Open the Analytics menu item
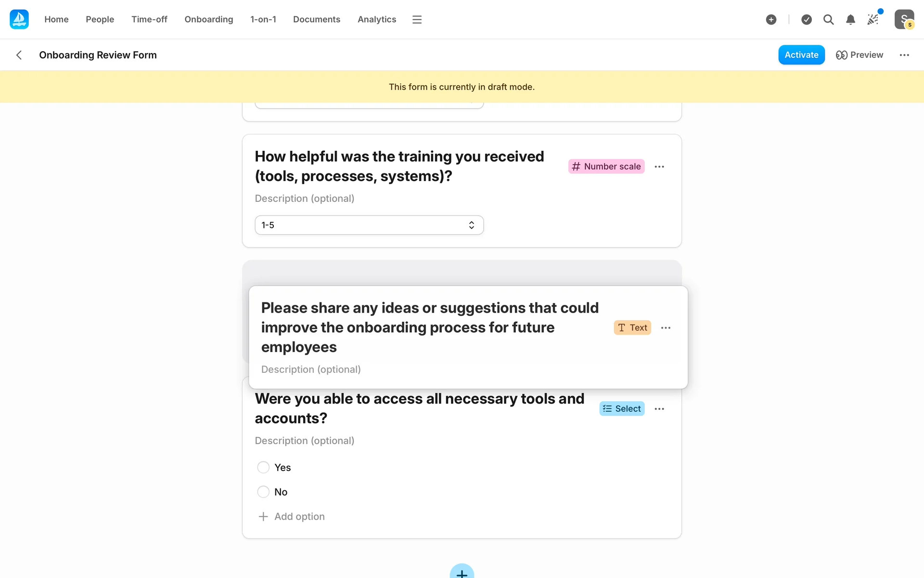The width and height of the screenshot is (924, 578). click(377, 19)
